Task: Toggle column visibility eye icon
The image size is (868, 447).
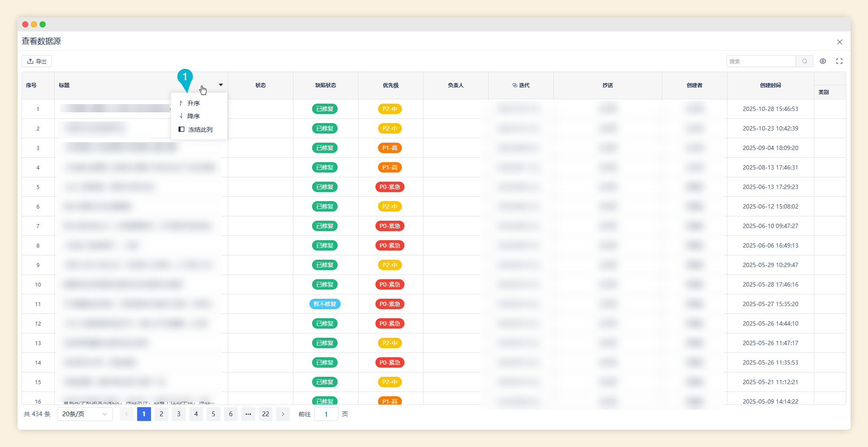Action: [822, 61]
